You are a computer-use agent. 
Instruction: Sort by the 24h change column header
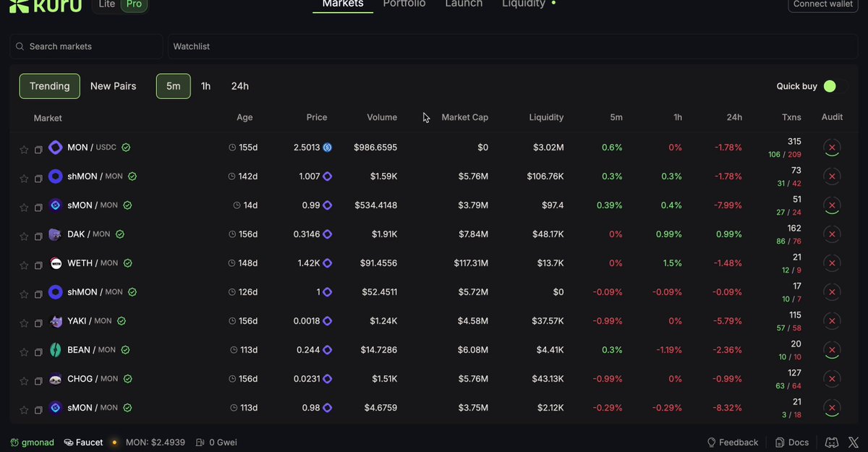click(735, 117)
